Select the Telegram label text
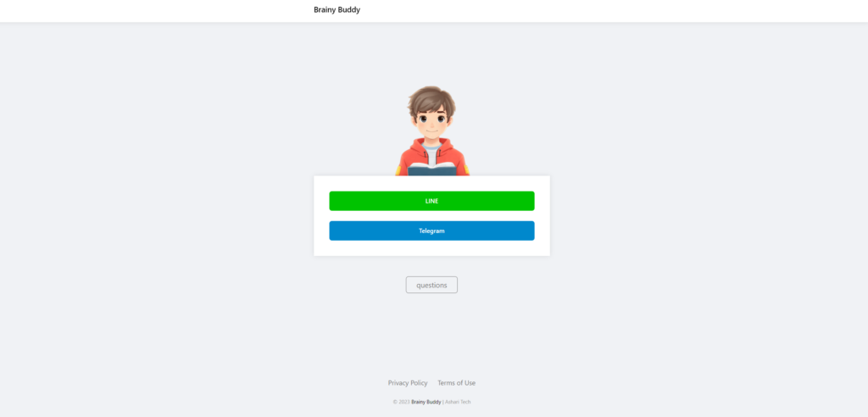868x417 pixels. point(431,231)
